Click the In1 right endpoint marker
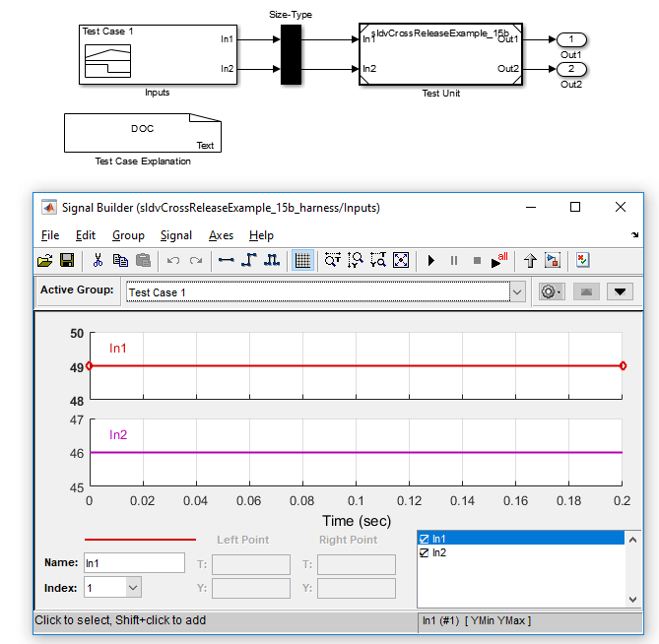Screen dimensions: 659x644 [623, 366]
